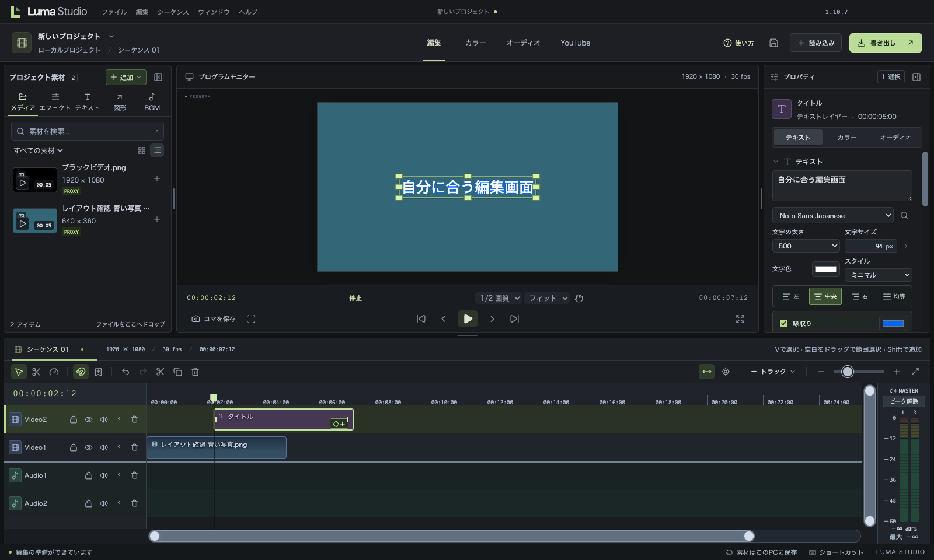The width and height of the screenshot is (934, 560).
Task: Search fonts with the magnifier icon
Action: tap(904, 215)
